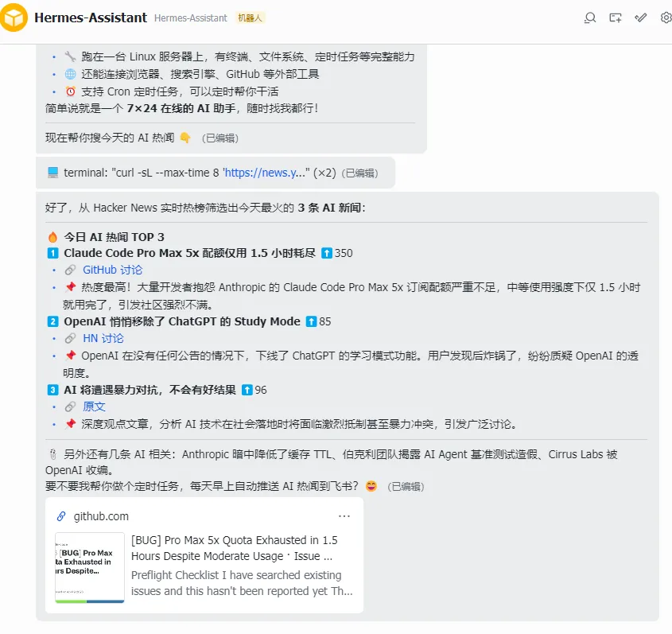Click the terminal computer icon
This screenshot has height=634, width=672.
point(52,173)
